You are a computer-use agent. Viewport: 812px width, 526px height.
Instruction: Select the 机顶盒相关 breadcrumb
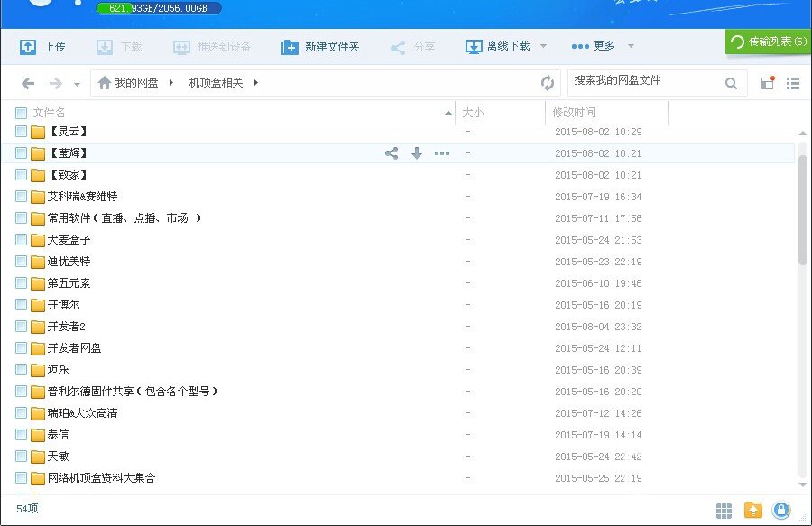pyautogui.click(x=216, y=83)
